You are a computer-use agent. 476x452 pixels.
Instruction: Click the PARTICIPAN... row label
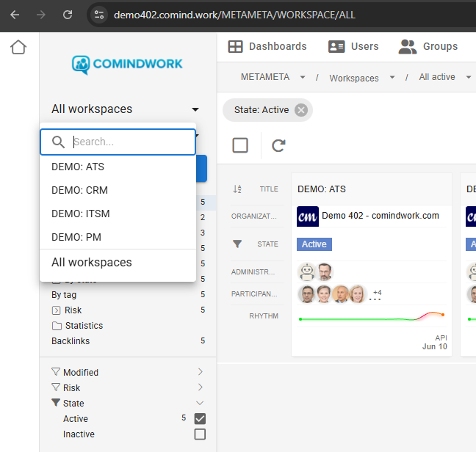pos(254,294)
